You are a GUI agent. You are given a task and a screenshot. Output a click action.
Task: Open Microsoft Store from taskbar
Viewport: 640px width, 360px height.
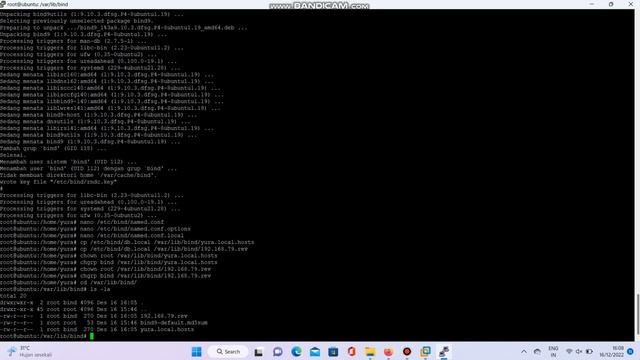pyautogui.click(x=333, y=351)
